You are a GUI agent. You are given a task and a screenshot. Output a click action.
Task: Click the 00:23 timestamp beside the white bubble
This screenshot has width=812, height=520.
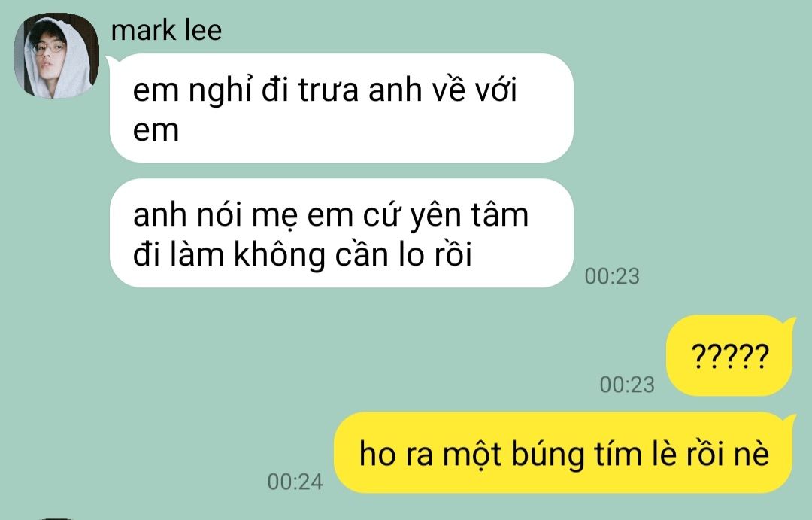tap(612, 276)
